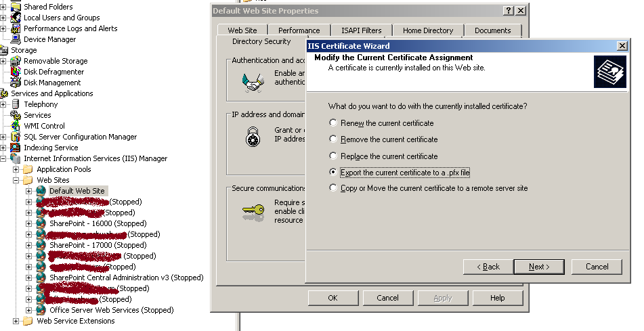Select Replace the current certificate

(333, 156)
